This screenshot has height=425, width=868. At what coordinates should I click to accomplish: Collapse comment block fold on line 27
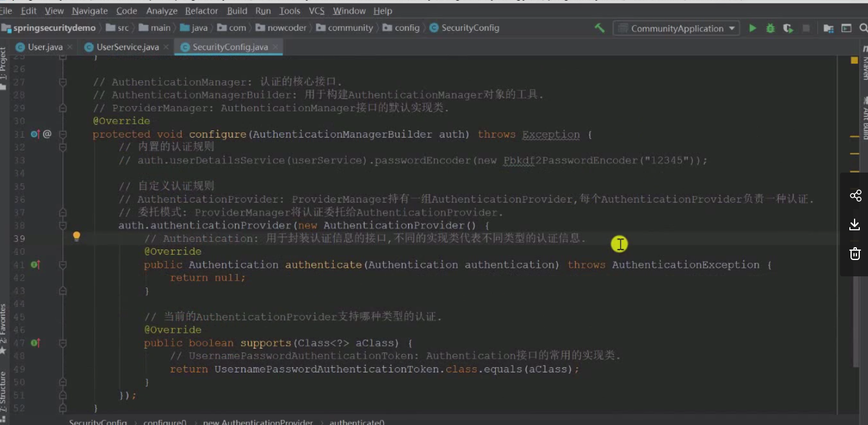tap(62, 82)
